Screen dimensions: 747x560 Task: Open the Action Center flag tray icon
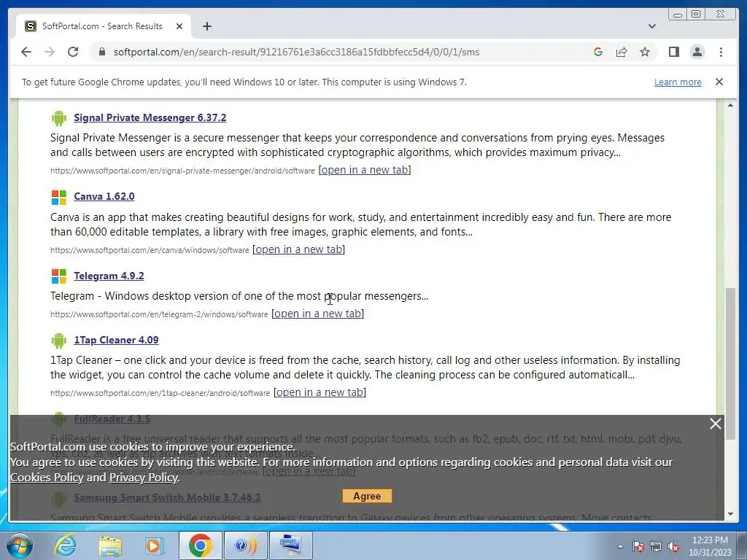(638, 546)
